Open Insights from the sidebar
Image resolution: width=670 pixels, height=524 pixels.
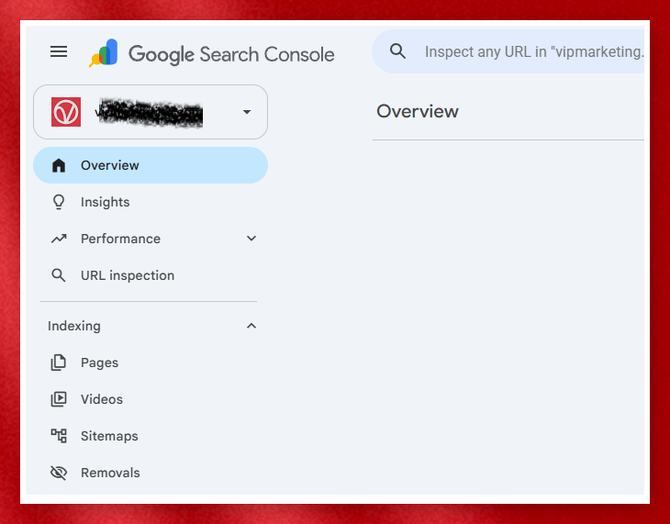pos(150,202)
